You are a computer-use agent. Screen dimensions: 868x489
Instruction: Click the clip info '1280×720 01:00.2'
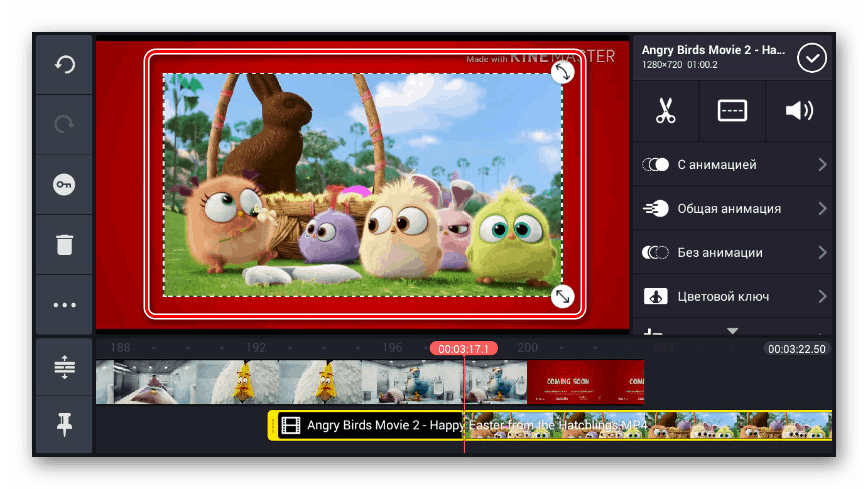[x=679, y=65]
